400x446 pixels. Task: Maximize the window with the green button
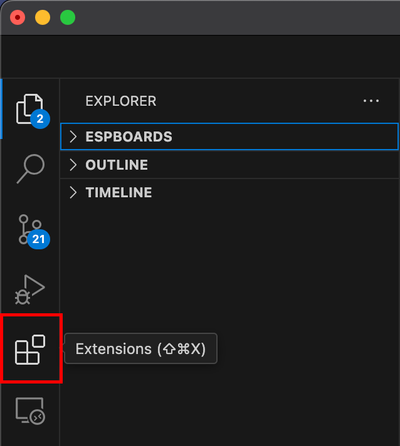(x=68, y=17)
